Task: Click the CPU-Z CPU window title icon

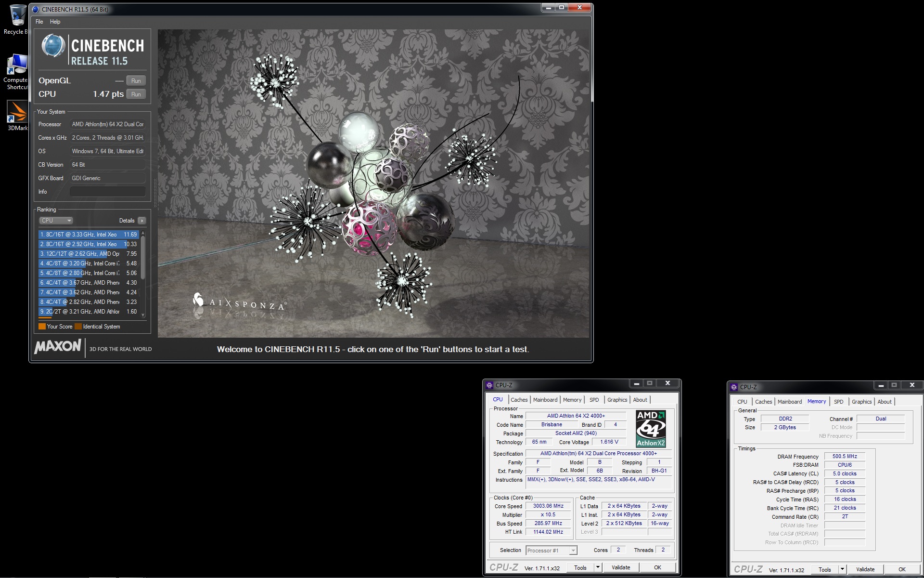Action: pyautogui.click(x=489, y=385)
